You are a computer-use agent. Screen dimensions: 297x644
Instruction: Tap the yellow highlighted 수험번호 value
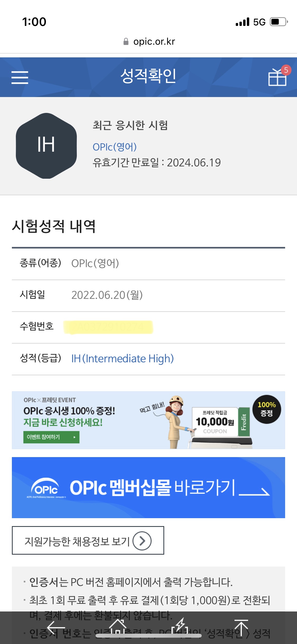click(108, 327)
